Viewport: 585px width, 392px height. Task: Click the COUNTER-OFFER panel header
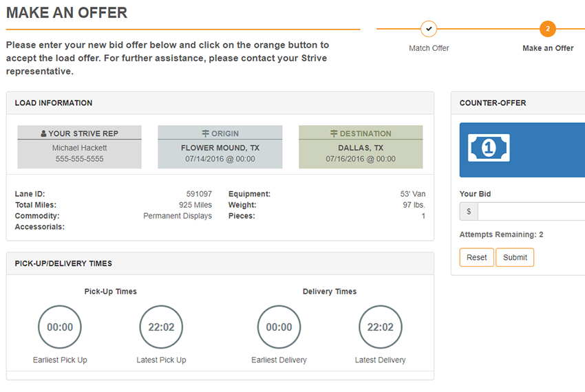pyautogui.click(x=518, y=103)
